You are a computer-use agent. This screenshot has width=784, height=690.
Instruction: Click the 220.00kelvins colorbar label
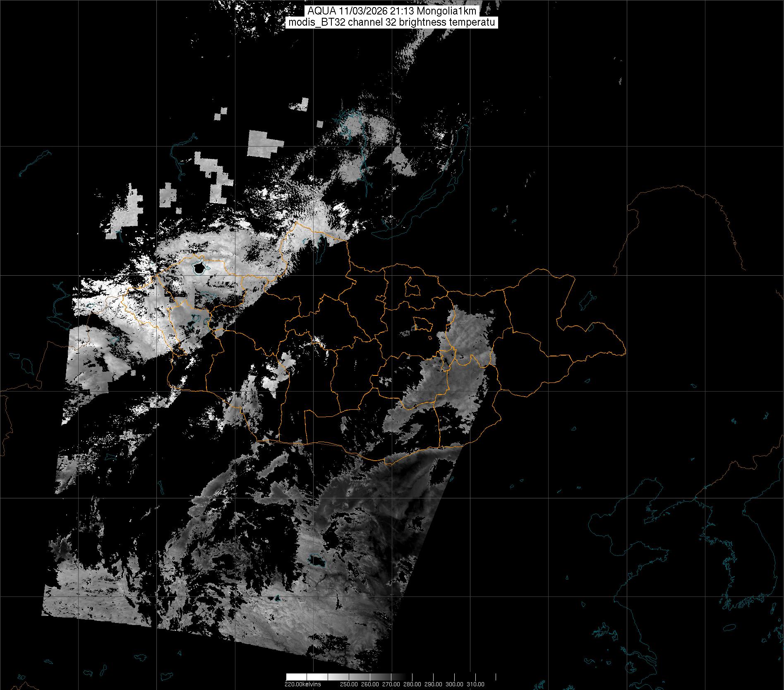(x=302, y=684)
